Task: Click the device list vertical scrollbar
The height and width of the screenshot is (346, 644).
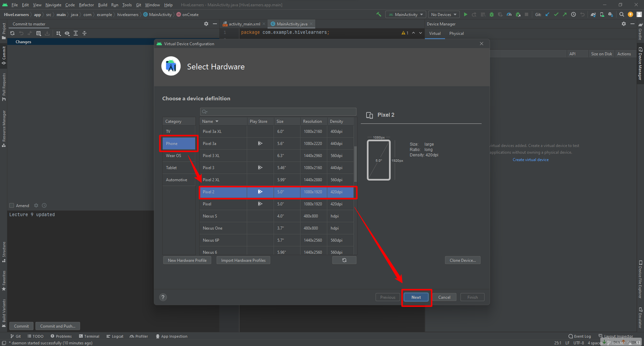Action: click(355, 164)
